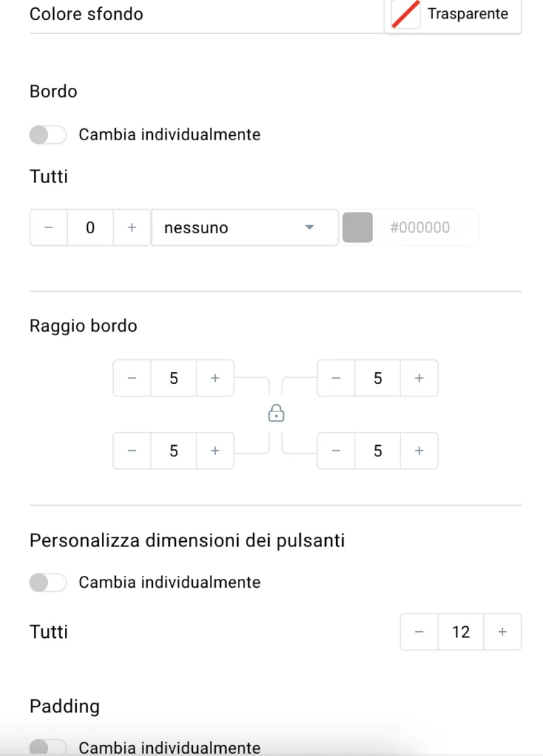Decrease the button size Tutti value
This screenshot has width=543, height=756.
point(420,632)
